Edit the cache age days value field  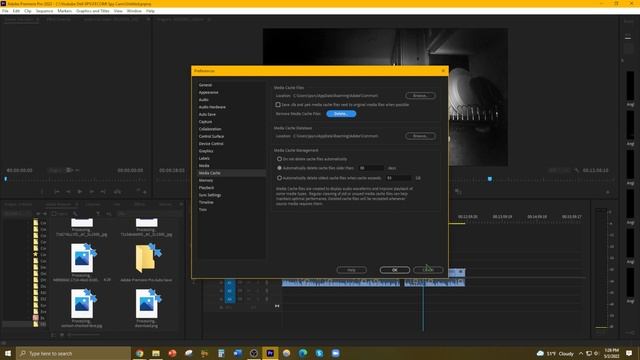pos(371,168)
